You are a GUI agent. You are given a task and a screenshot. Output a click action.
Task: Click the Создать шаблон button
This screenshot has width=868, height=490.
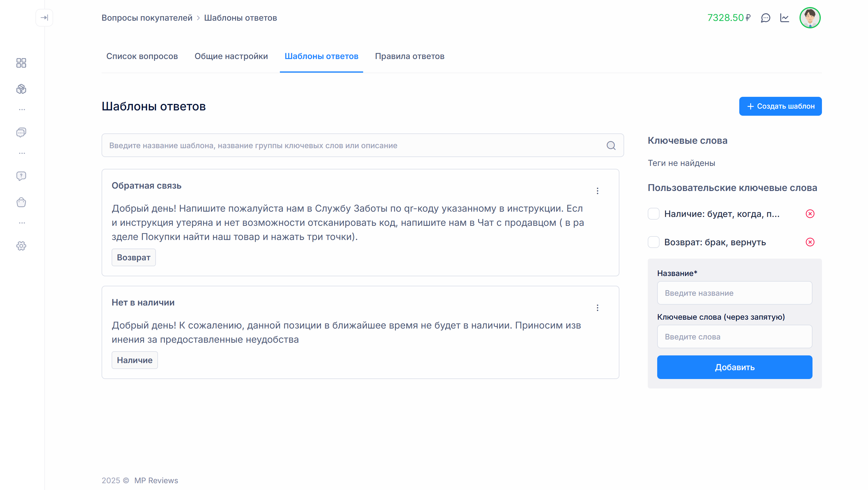(x=780, y=106)
